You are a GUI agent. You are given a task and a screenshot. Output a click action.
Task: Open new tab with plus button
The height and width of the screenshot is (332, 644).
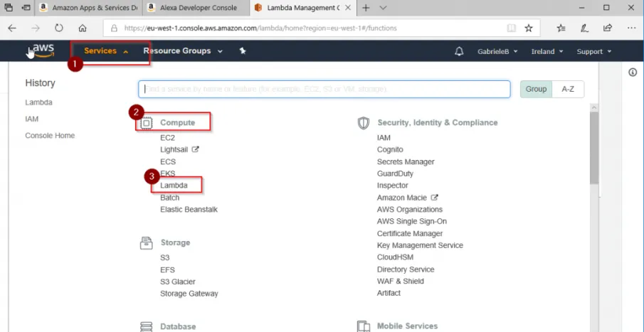[366, 7]
